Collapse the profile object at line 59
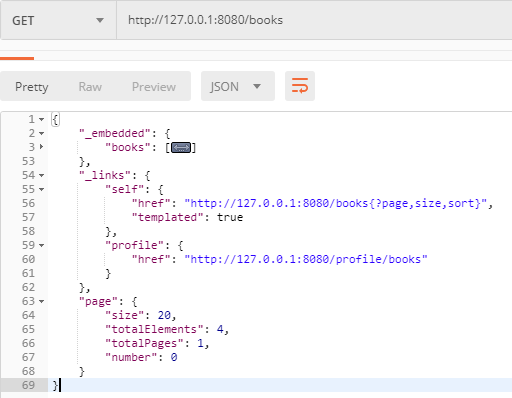This screenshot has height=398, width=512. pos(41,245)
